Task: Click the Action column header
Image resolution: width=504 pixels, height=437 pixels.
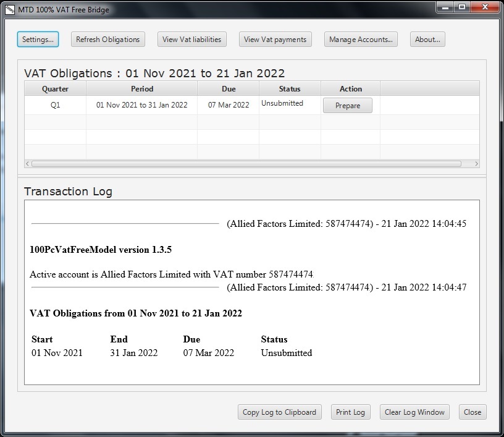Action: tap(350, 89)
